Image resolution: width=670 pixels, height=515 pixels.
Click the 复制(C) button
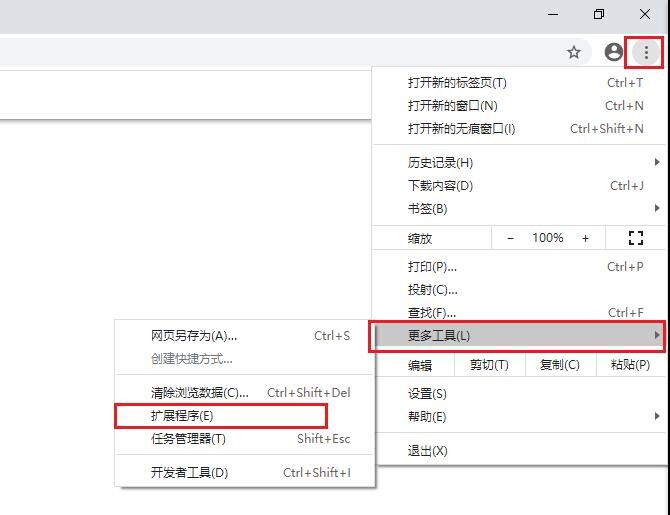point(559,365)
